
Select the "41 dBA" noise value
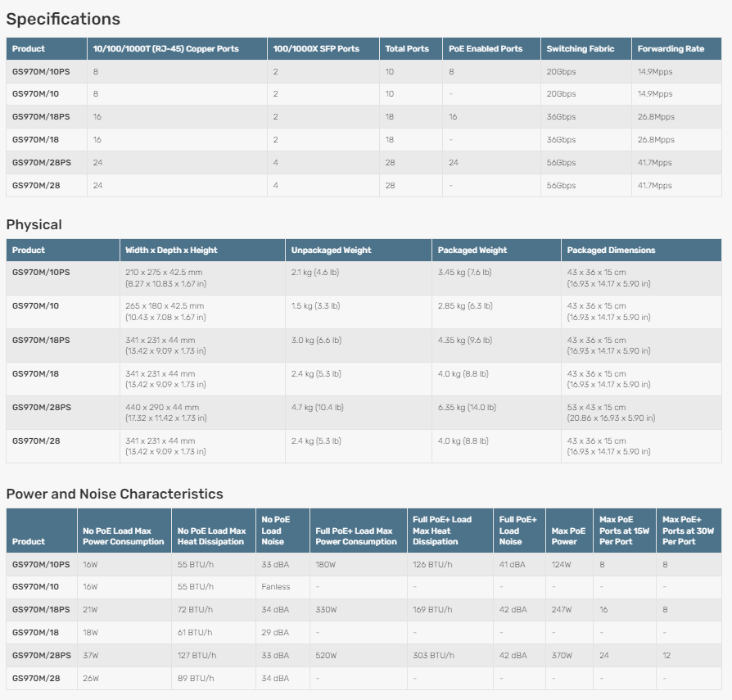point(512,565)
